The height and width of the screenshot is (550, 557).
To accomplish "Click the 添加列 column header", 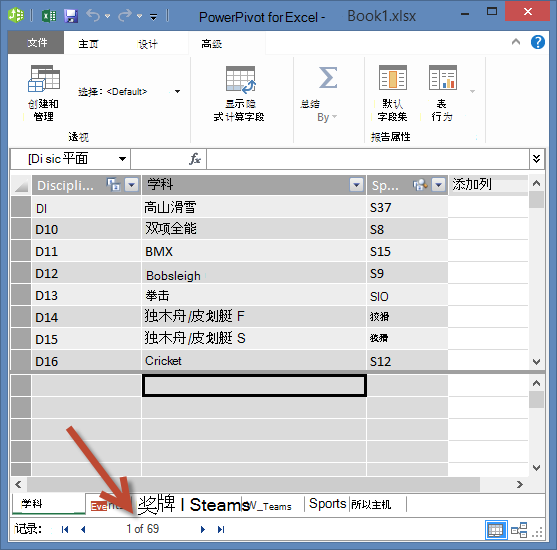I will click(x=488, y=185).
